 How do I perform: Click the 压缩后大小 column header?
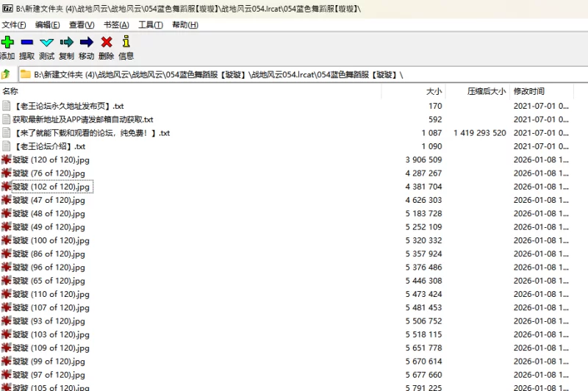pos(487,92)
